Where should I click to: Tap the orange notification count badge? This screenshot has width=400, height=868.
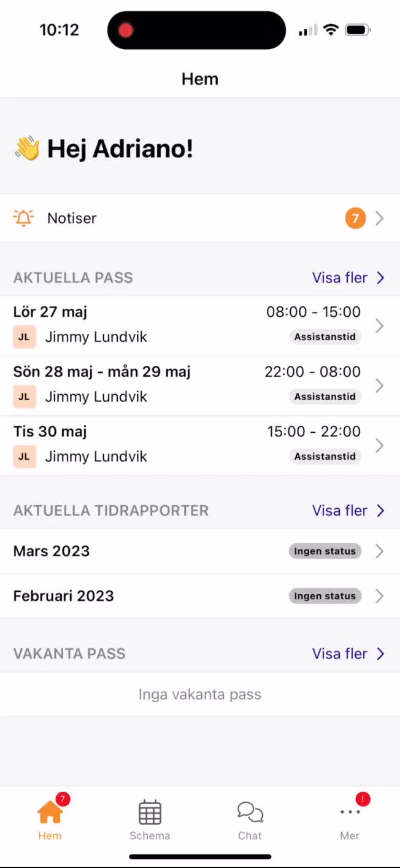point(355,218)
